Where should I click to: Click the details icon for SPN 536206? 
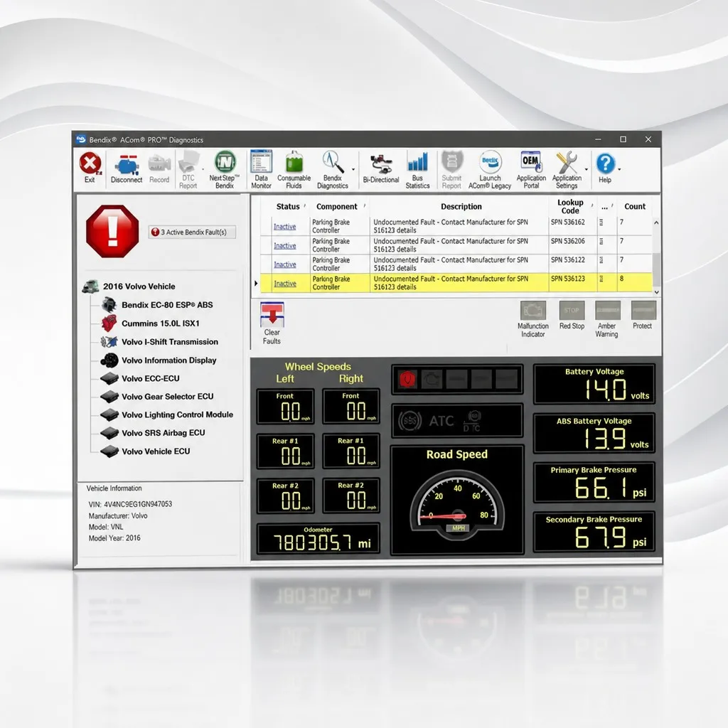point(601,242)
